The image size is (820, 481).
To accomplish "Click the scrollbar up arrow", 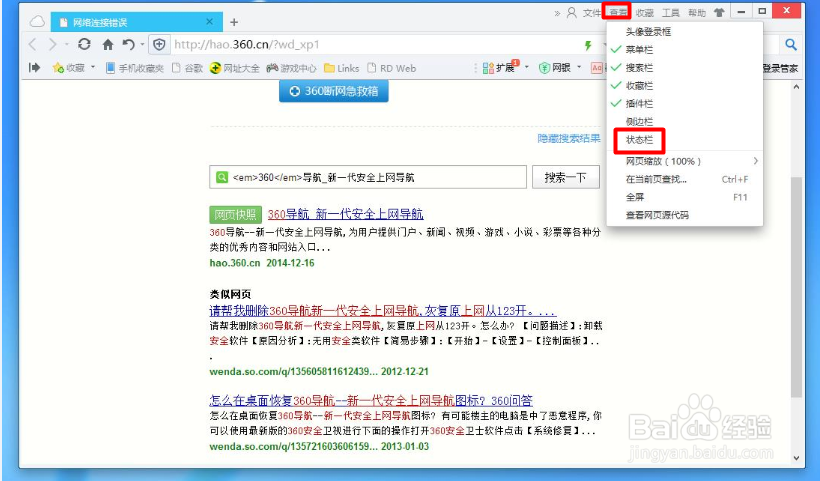I will click(796, 87).
